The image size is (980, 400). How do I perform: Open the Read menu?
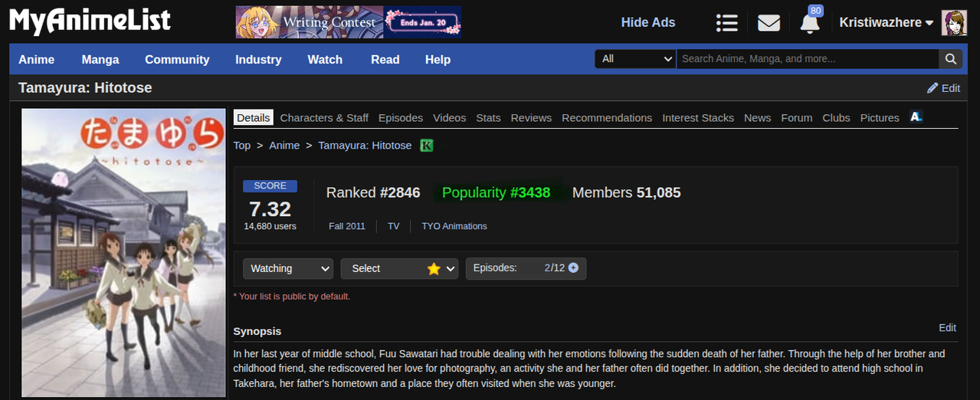[385, 60]
